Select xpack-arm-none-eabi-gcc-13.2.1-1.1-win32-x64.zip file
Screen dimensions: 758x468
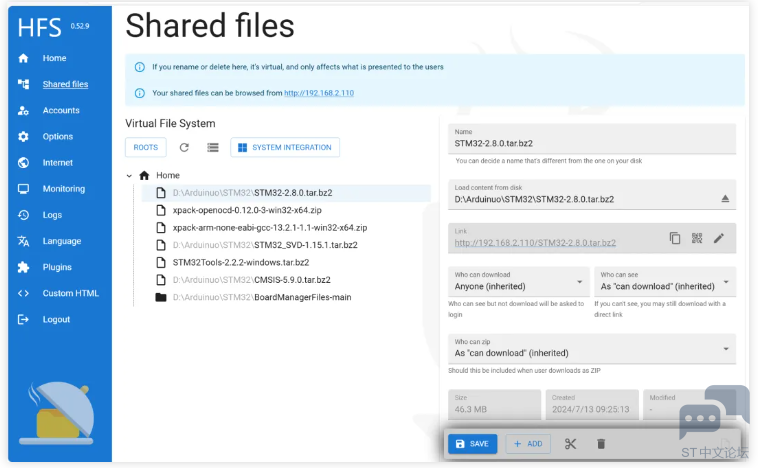270,228
